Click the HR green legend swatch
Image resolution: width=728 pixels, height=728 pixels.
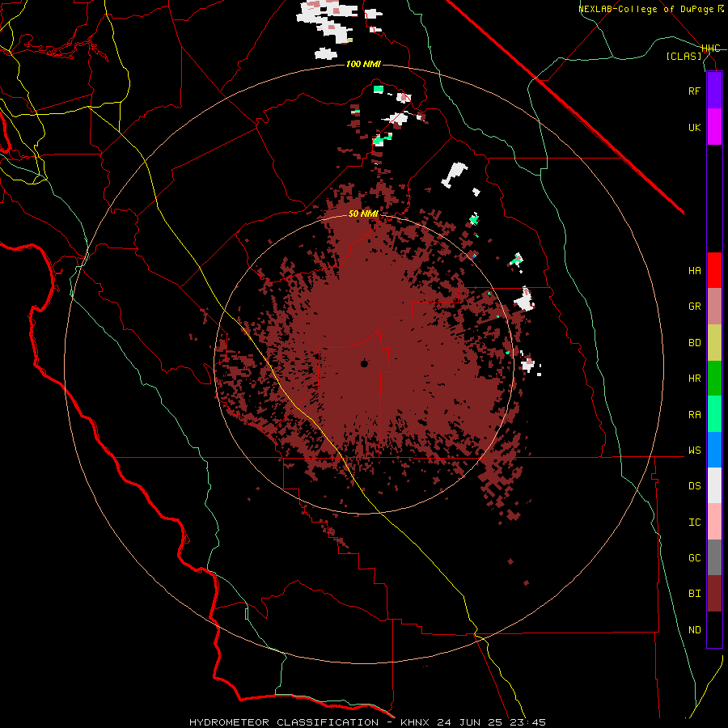pos(714,379)
